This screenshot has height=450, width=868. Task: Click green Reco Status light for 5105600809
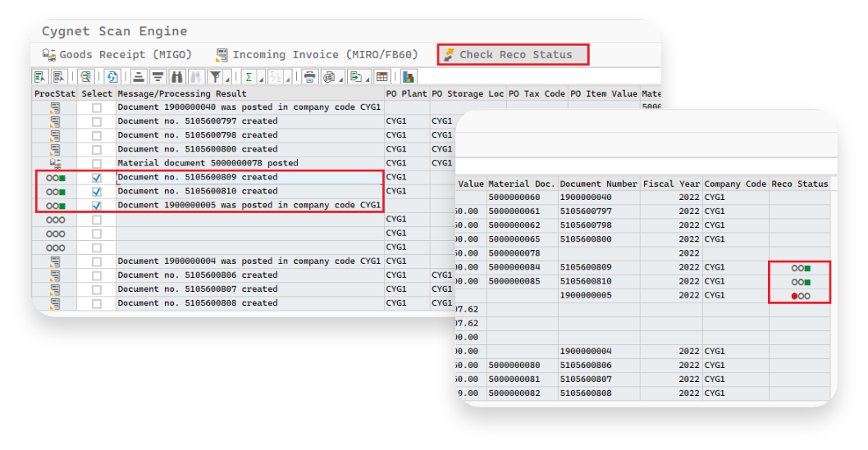pyautogui.click(x=801, y=268)
